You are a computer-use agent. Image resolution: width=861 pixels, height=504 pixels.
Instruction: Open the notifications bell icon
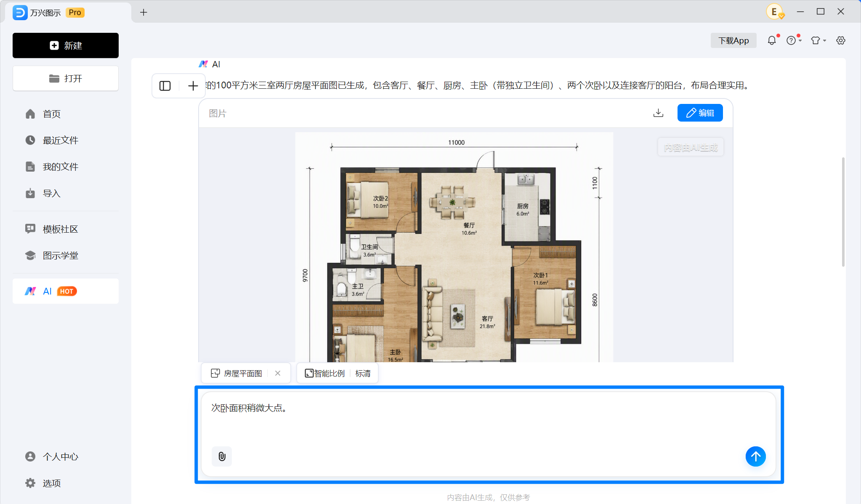coord(772,40)
